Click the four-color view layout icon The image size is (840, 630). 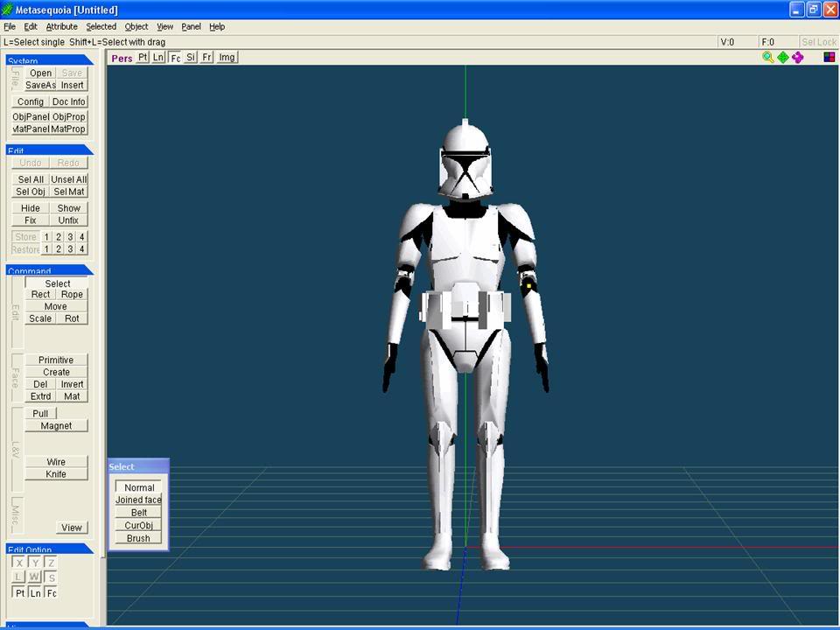pyautogui.click(x=829, y=58)
